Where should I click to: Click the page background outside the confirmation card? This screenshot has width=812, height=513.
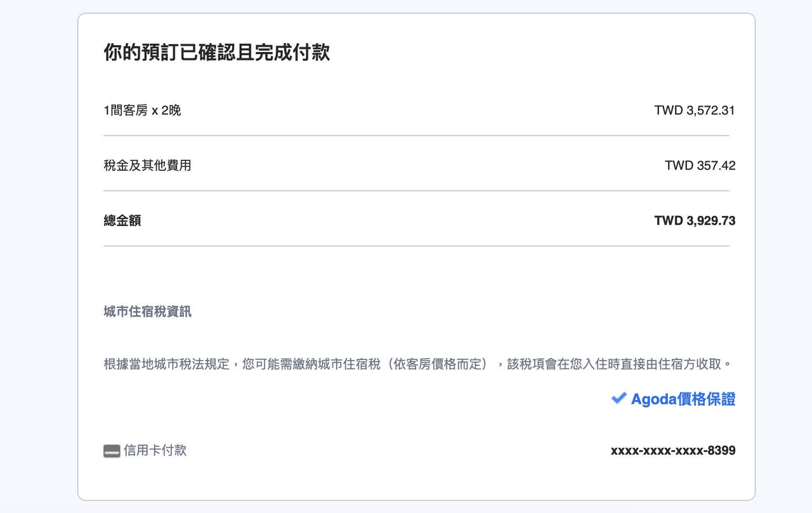[38, 254]
